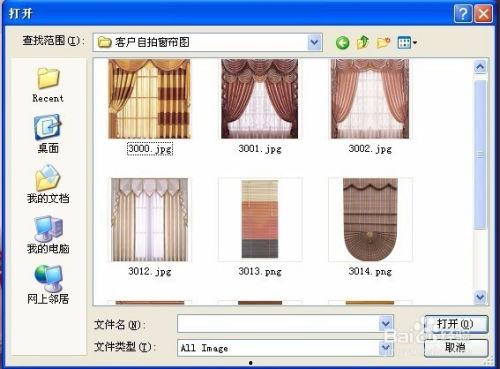Select the 3013.png blind thumbnail
500x369 pixels.
(260, 219)
